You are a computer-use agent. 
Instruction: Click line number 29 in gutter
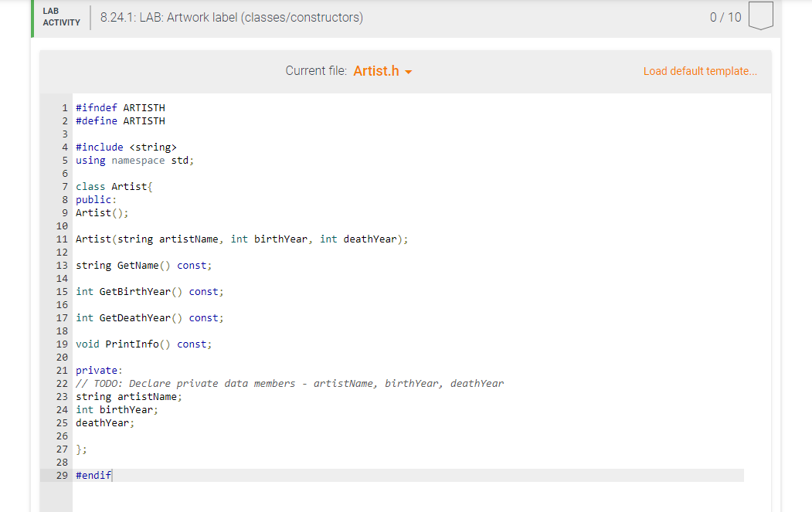pos(62,475)
